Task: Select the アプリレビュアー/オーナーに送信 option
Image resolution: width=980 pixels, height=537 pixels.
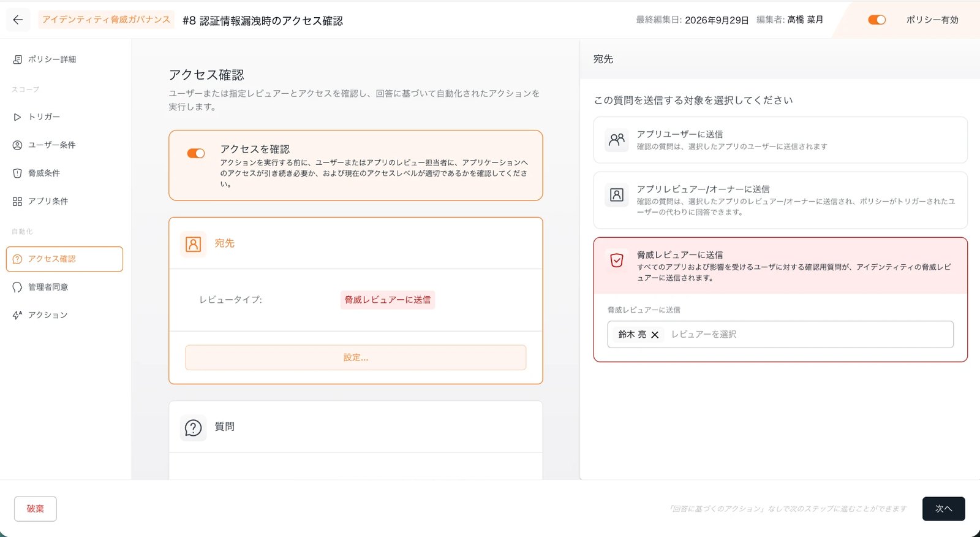Action: (x=780, y=200)
